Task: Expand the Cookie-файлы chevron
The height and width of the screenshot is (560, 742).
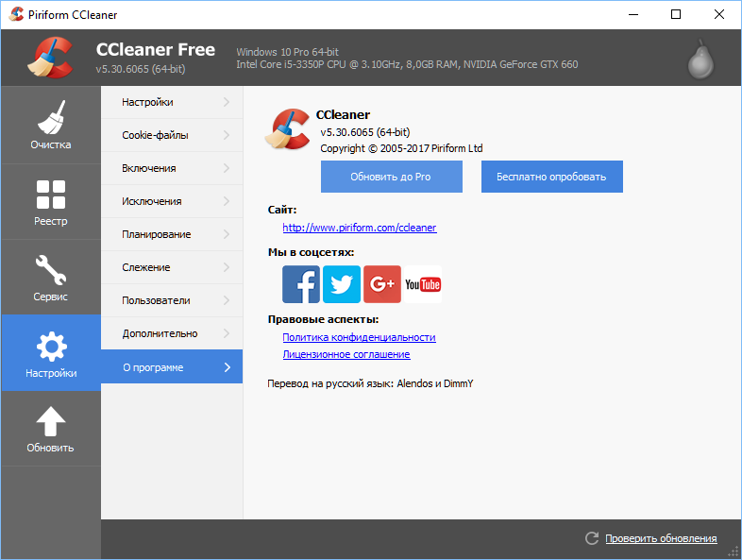Action: click(227, 135)
